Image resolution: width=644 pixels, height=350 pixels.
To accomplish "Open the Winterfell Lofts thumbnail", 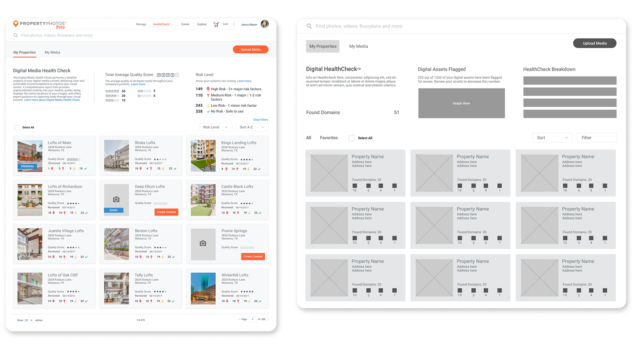I will pos(203,289).
